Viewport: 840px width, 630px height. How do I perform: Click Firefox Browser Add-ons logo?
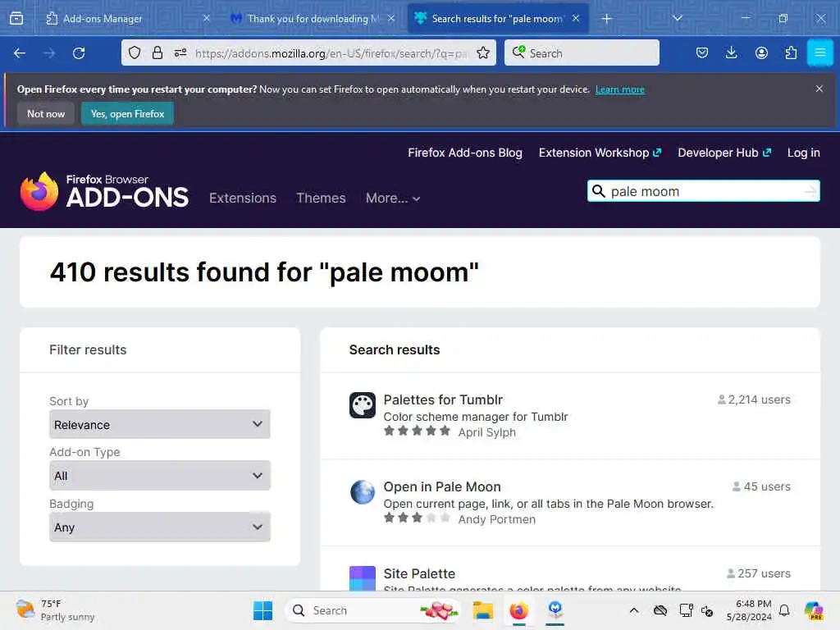click(x=104, y=191)
